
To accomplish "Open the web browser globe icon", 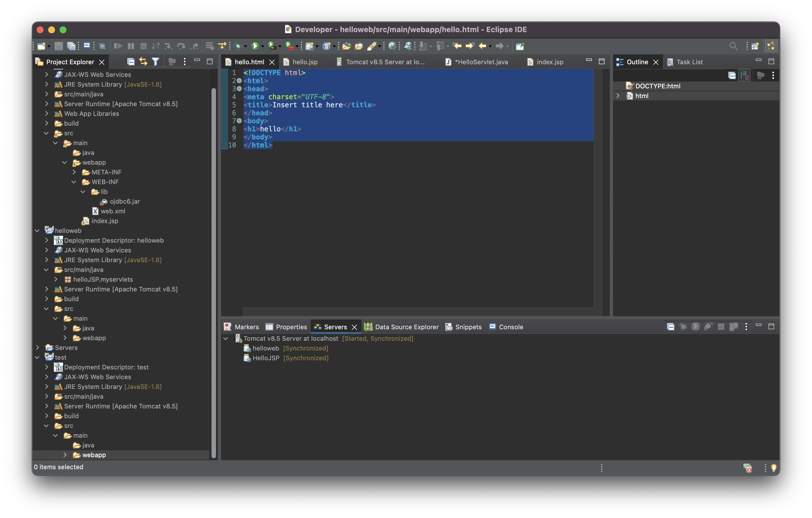I will coord(392,46).
